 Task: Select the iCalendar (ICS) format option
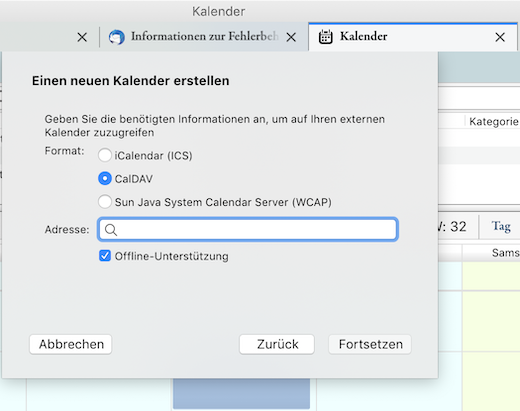(x=105, y=155)
